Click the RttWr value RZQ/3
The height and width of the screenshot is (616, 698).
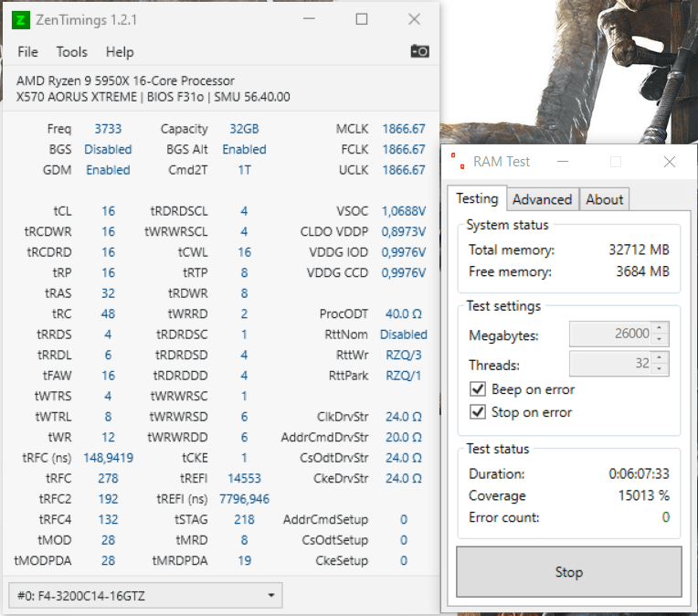403,355
